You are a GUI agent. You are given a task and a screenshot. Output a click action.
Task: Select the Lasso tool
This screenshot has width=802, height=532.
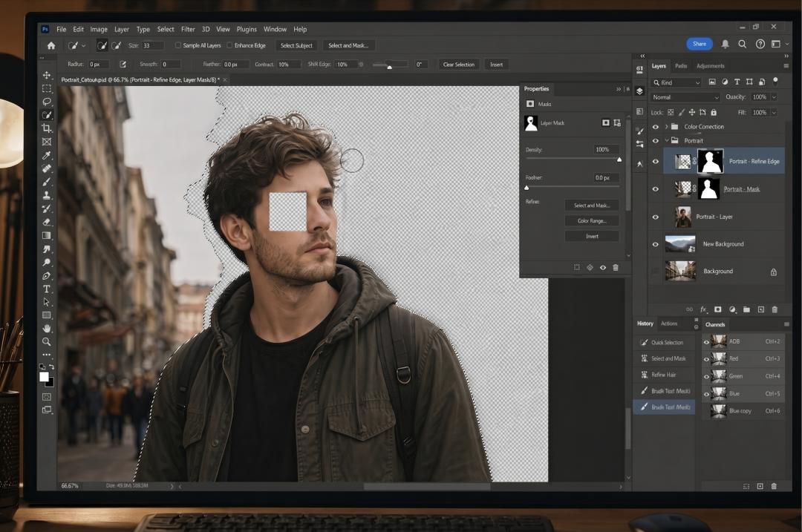47,102
